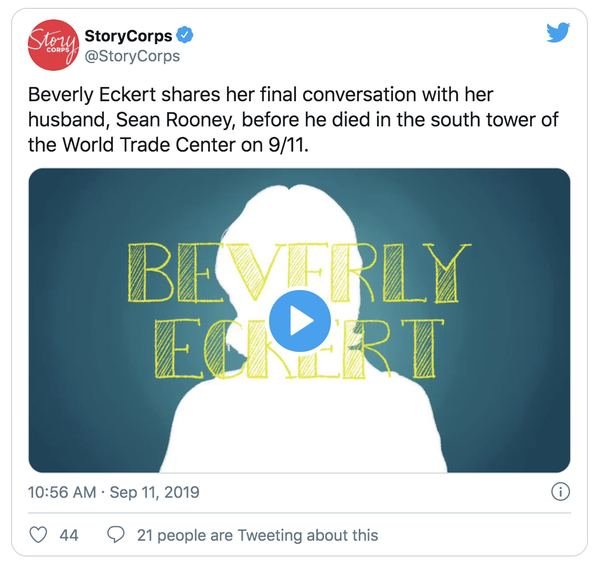
Task: Click the blue verified badge
Action: coord(185,35)
